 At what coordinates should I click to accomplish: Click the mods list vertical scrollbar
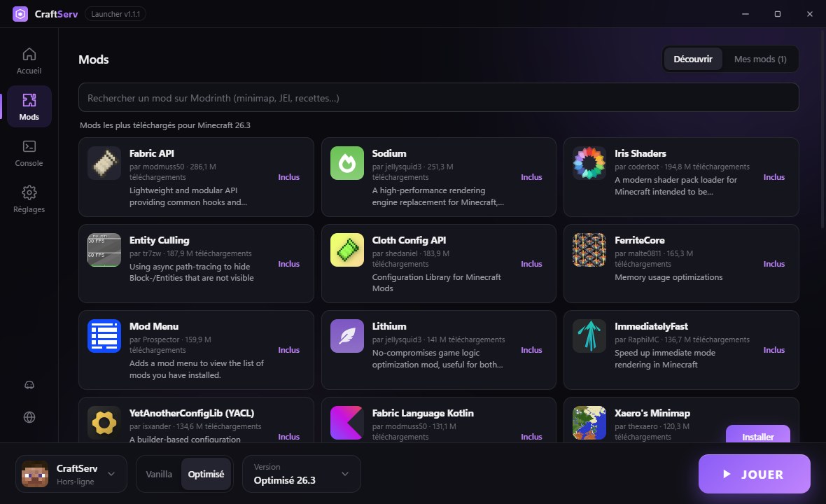point(822,129)
